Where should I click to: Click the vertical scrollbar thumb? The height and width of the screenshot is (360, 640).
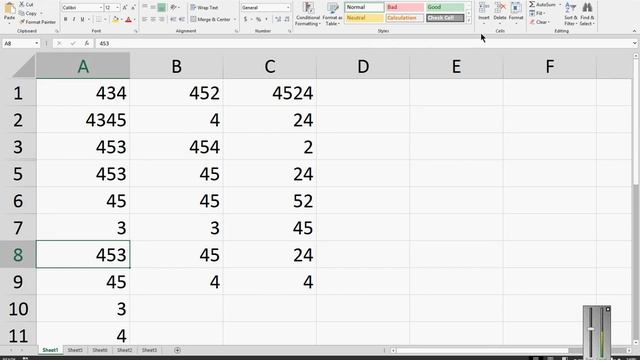pyautogui.click(x=636, y=122)
